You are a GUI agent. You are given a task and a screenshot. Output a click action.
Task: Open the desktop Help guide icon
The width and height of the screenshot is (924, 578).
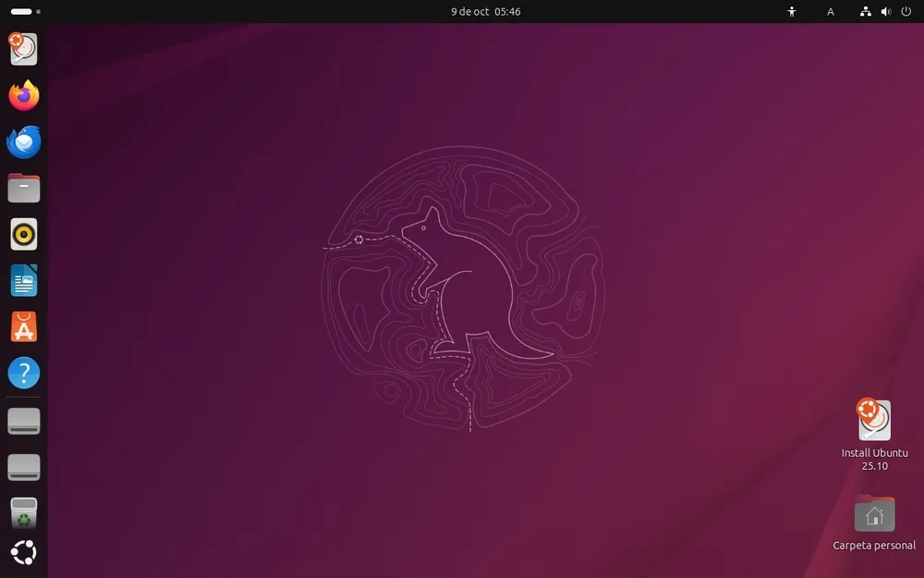pos(23,373)
